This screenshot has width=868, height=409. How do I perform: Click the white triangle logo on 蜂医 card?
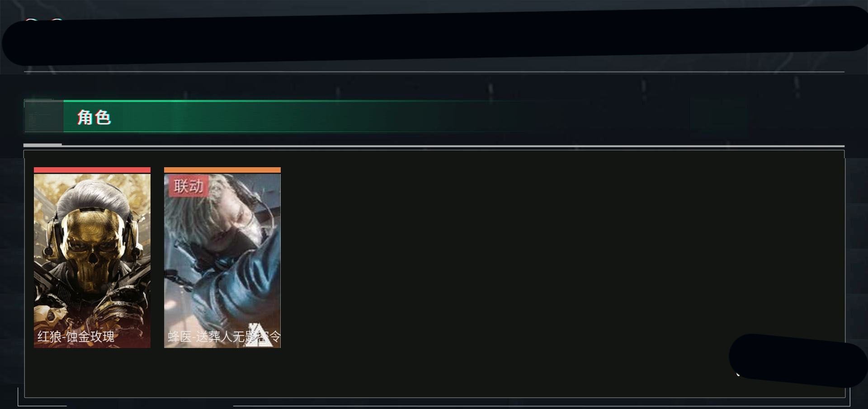259,335
